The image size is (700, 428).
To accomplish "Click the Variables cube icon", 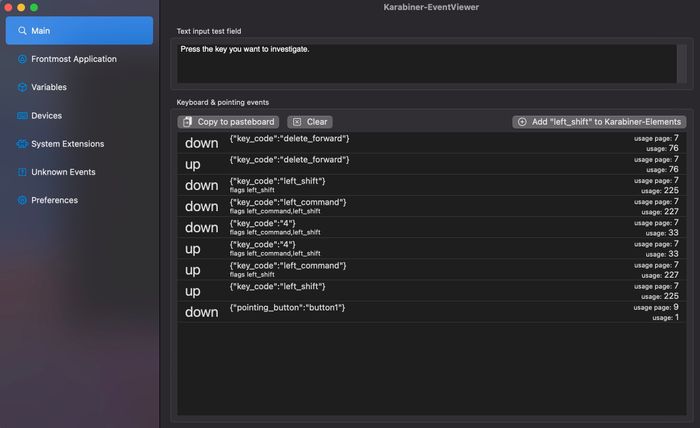I will 22,87.
